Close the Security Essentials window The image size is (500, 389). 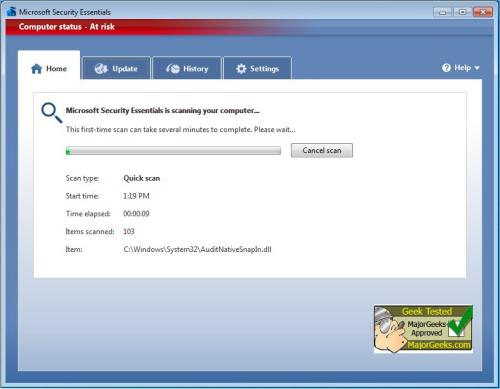483,12
